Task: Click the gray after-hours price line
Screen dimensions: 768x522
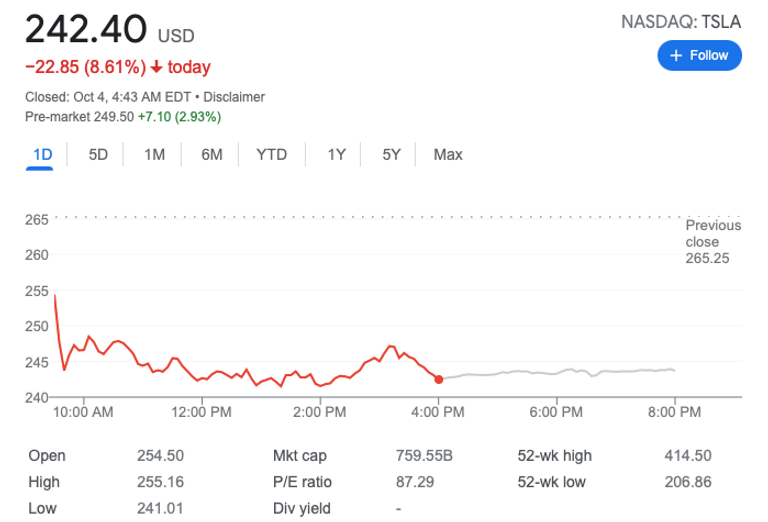Action: (560, 372)
